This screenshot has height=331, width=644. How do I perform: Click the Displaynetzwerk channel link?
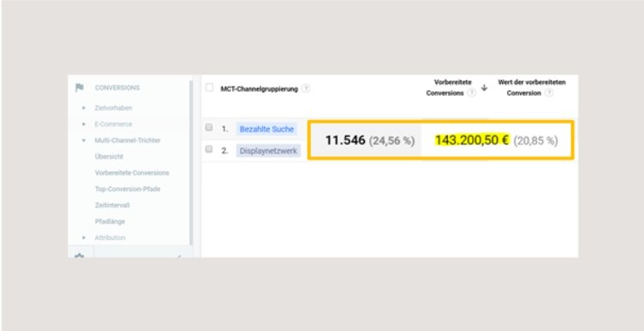click(268, 151)
